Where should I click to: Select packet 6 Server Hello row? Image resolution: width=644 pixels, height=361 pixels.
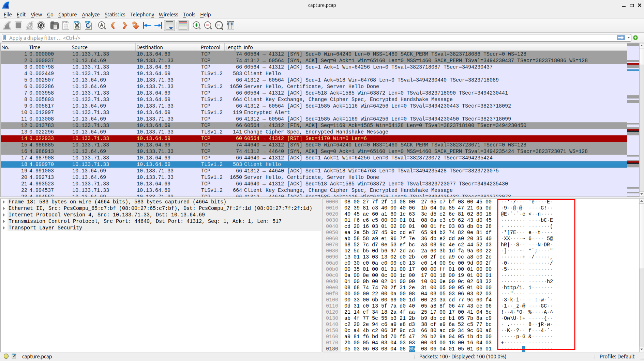[x=314, y=87]
